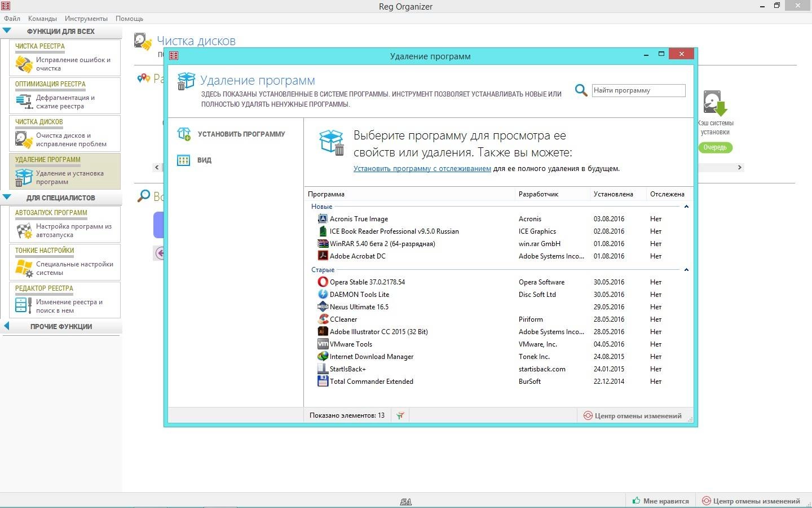This screenshot has height=508, width=812.
Task: Click the Internet Download Manager icon
Action: click(323, 356)
